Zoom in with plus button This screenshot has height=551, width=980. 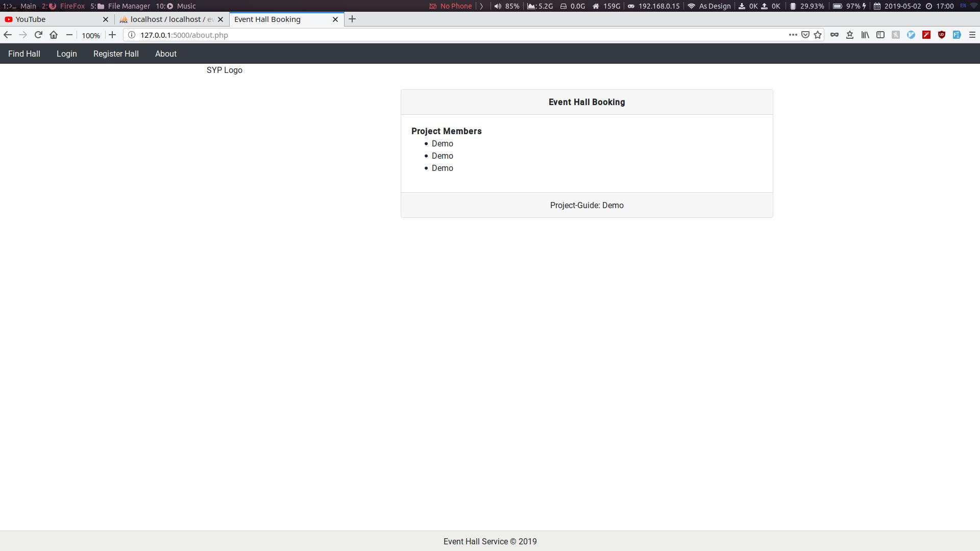pos(112,35)
